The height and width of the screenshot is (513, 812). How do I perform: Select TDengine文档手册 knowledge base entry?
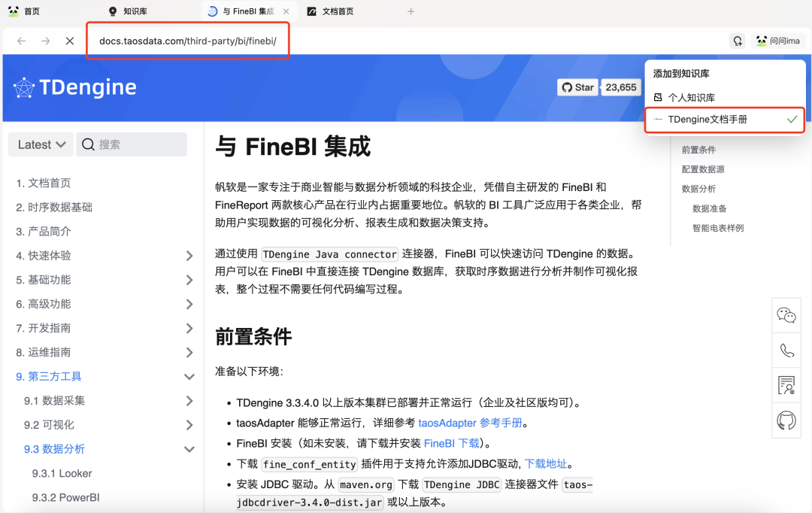coord(725,120)
